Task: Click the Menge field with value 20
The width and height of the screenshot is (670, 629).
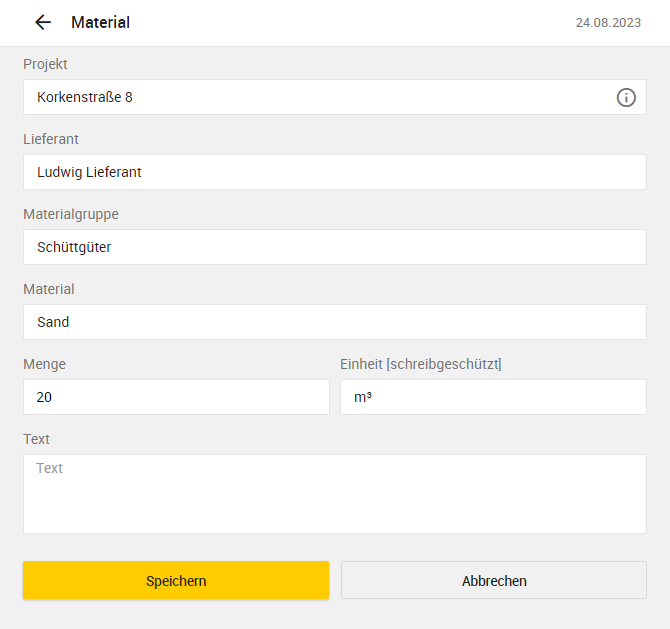Action: pyautogui.click(x=176, y=397)
